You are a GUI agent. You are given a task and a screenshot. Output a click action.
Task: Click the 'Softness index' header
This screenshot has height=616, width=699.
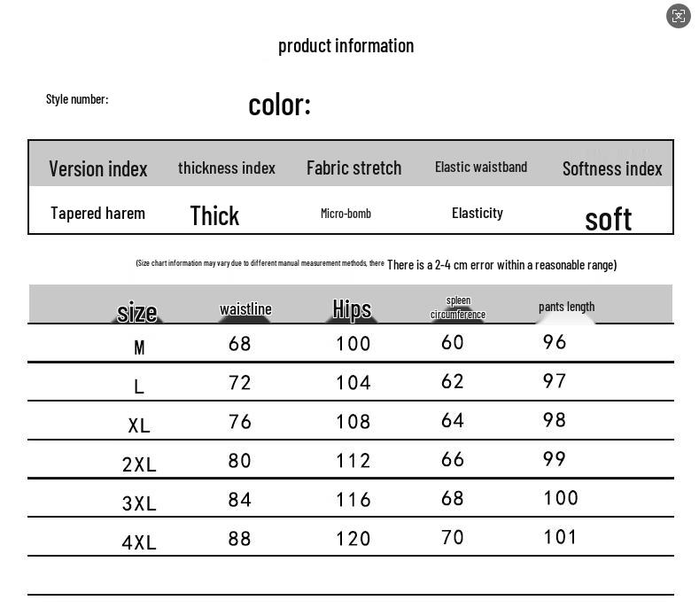(x=612, y=168)
